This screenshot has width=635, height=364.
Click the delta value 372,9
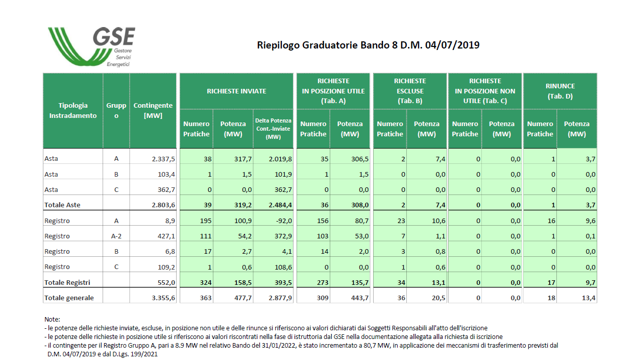283,236
